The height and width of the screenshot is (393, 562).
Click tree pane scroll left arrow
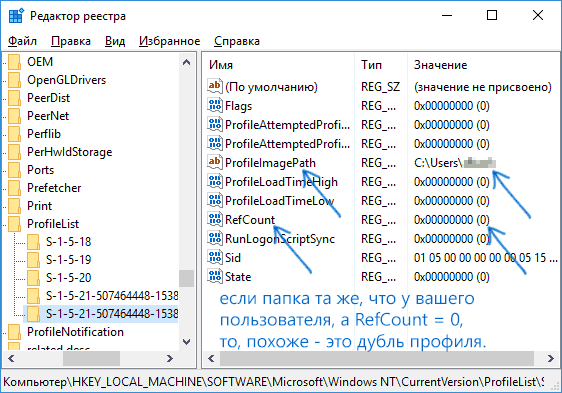[11, 358]
